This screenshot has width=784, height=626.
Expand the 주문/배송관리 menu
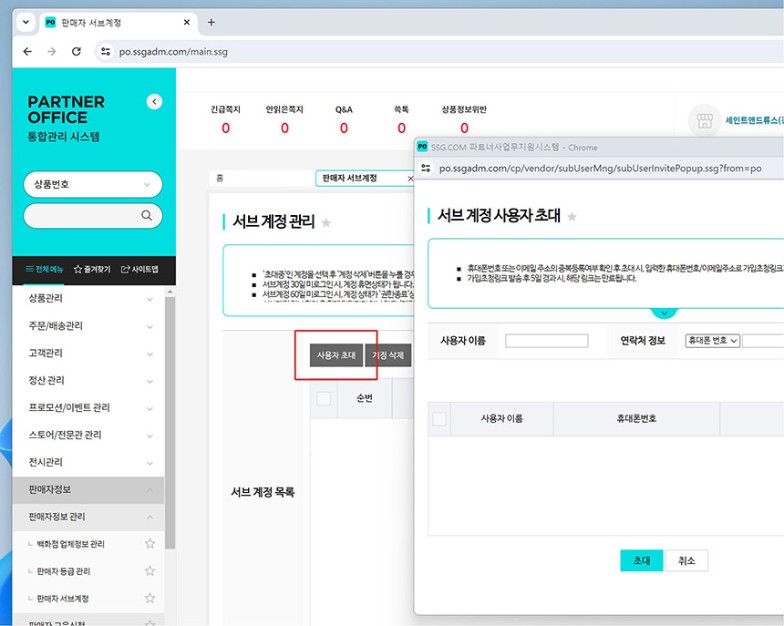click(88, 326)
